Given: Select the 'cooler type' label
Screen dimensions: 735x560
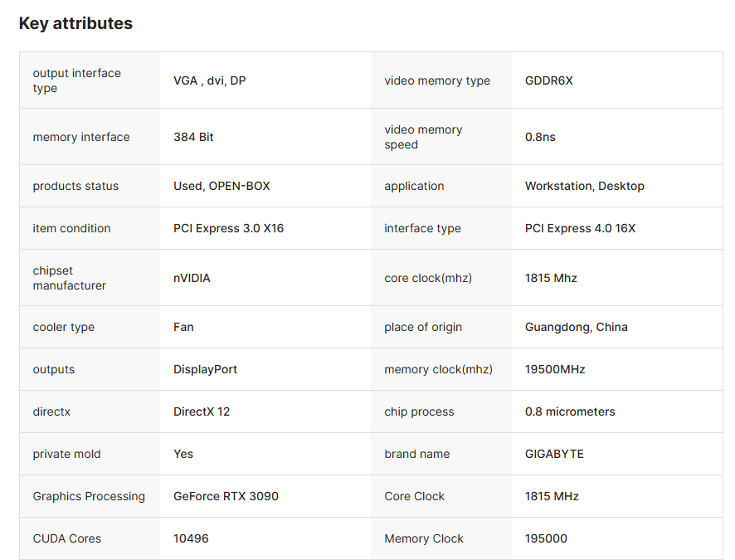Looking at the screenshot, I should [64, 327].
